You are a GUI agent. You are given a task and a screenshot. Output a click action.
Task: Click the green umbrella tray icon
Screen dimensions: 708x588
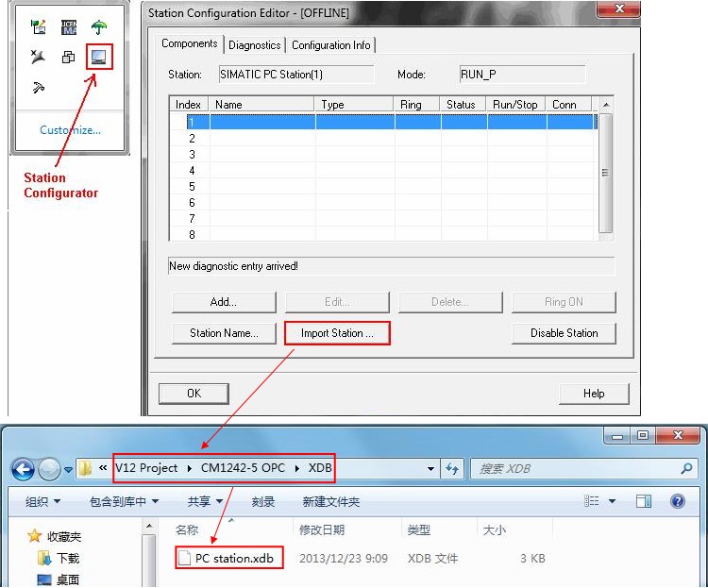click(x=99, y=27)
